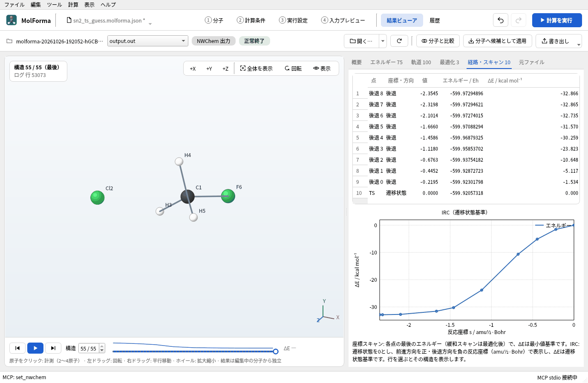Image resolution: width=588 pixels, height=383 pixels.
Task: Jump to last structure frame
Action: click(x=53, y=348)
